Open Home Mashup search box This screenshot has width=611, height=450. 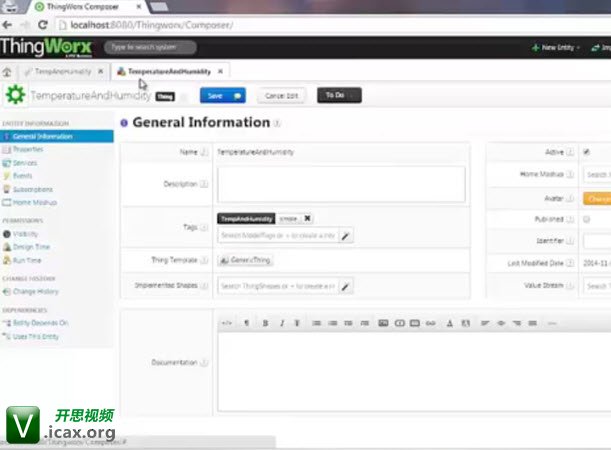[x=597, y=175]
